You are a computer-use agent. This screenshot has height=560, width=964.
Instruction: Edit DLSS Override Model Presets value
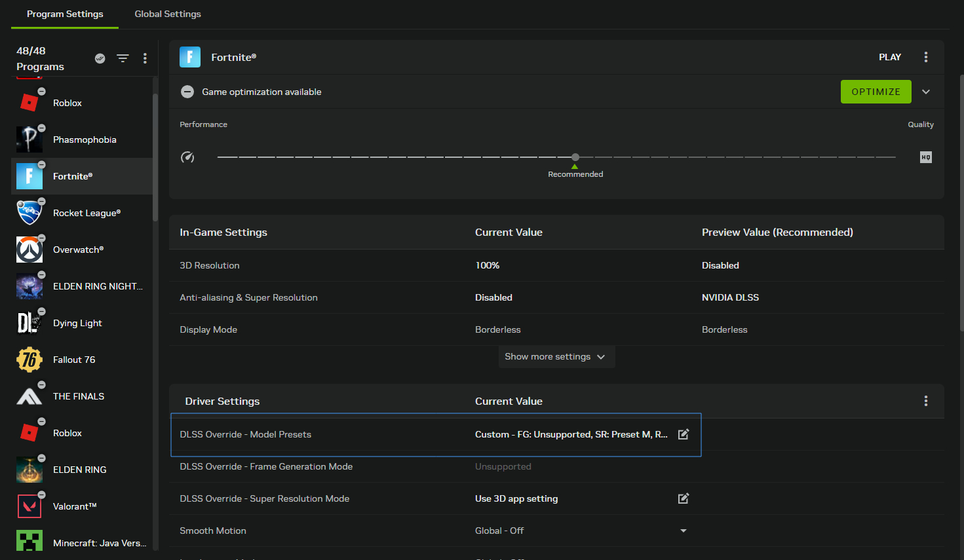tap(684, 434)
